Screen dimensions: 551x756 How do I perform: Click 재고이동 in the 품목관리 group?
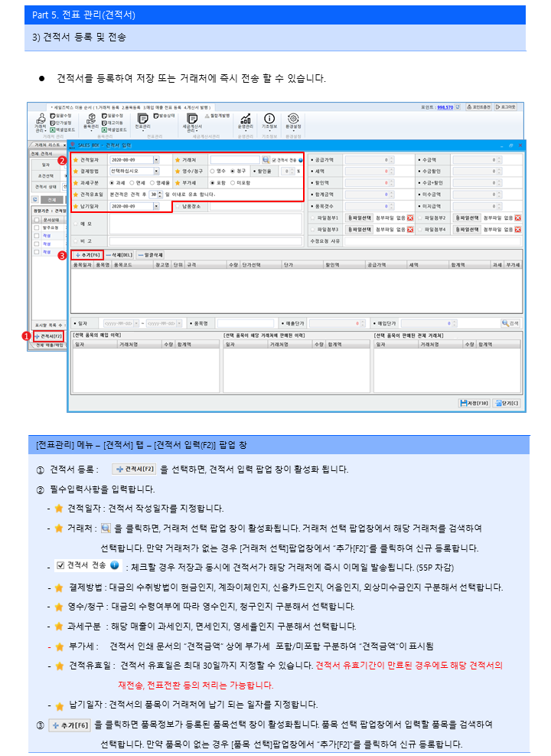pos(112,123)
